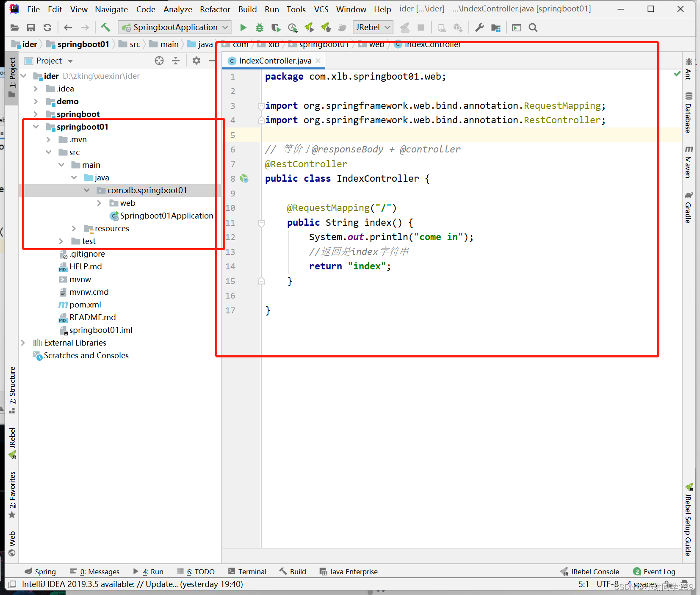
Task: Navigate back with the left arrow icon
Action: point(68,28)
